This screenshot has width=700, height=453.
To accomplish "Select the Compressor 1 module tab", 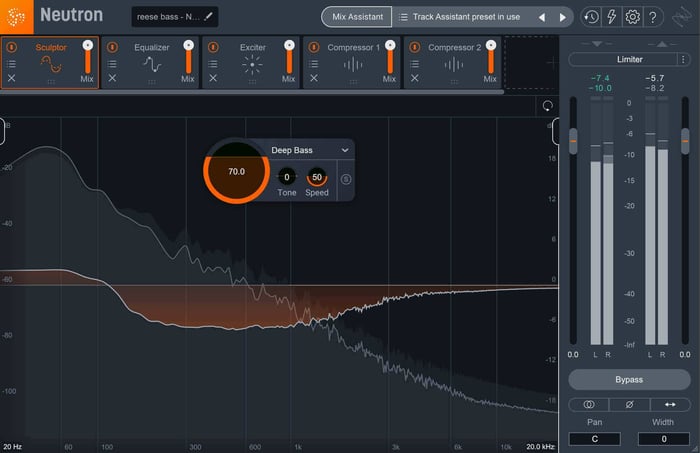I will [353, 62].
